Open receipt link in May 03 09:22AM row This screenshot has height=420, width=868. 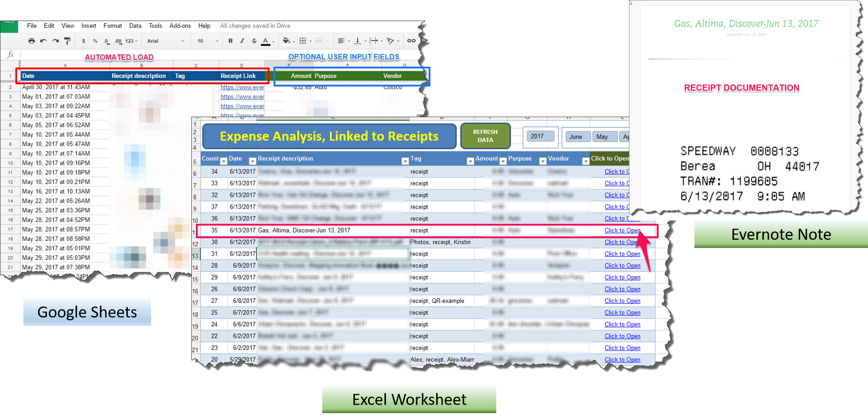242,106
